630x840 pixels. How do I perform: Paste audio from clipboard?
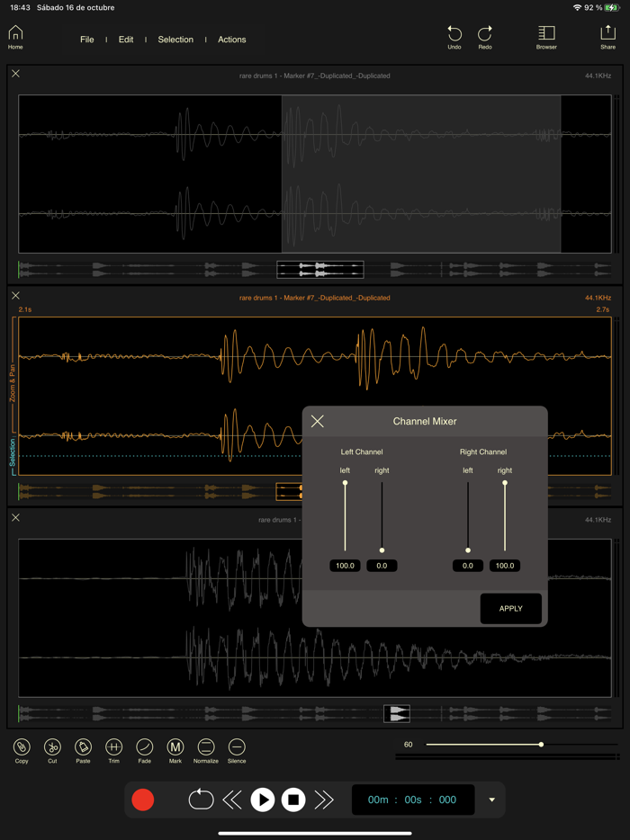coord(83,751)
